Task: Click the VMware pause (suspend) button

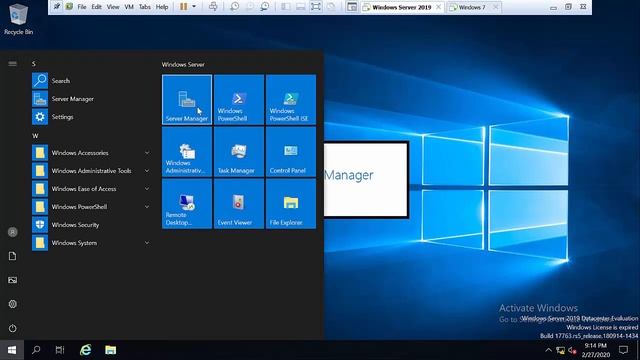Action: tap(184, 7)
